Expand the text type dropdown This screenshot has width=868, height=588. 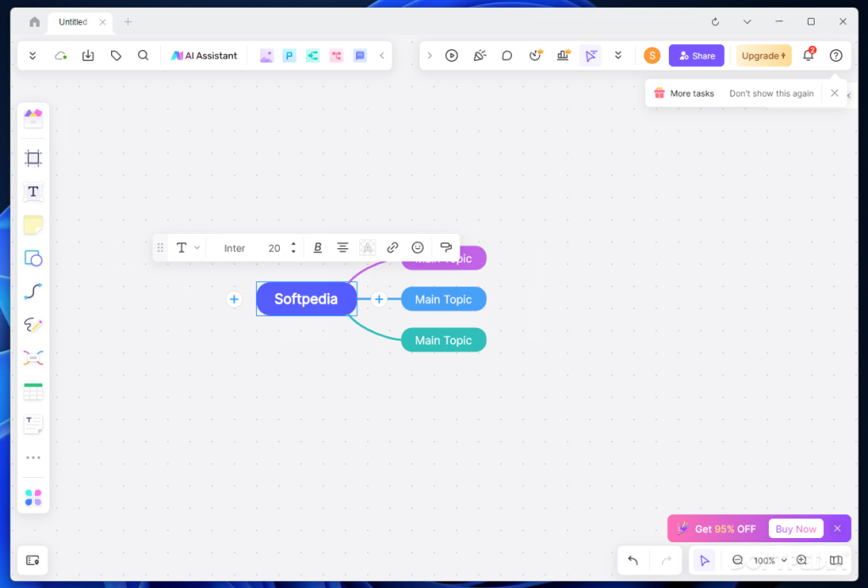188,248
